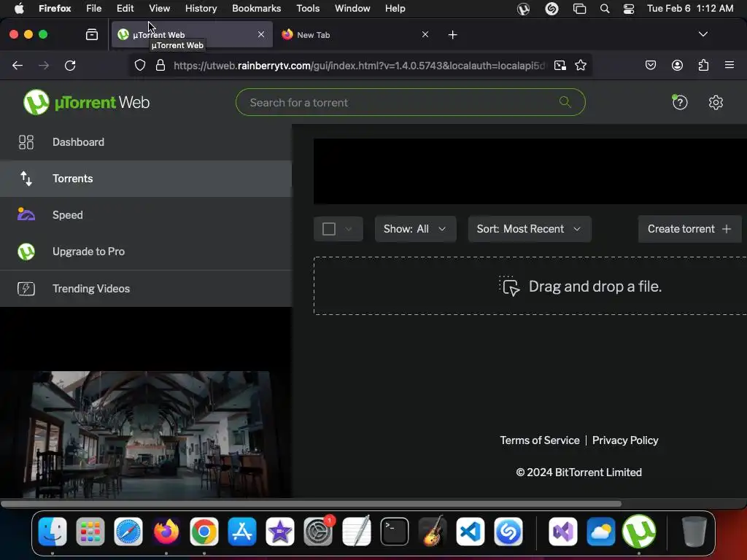This screenshot has height=560, width=747.
Task: Click the Create torrent button
Action: 690,229
